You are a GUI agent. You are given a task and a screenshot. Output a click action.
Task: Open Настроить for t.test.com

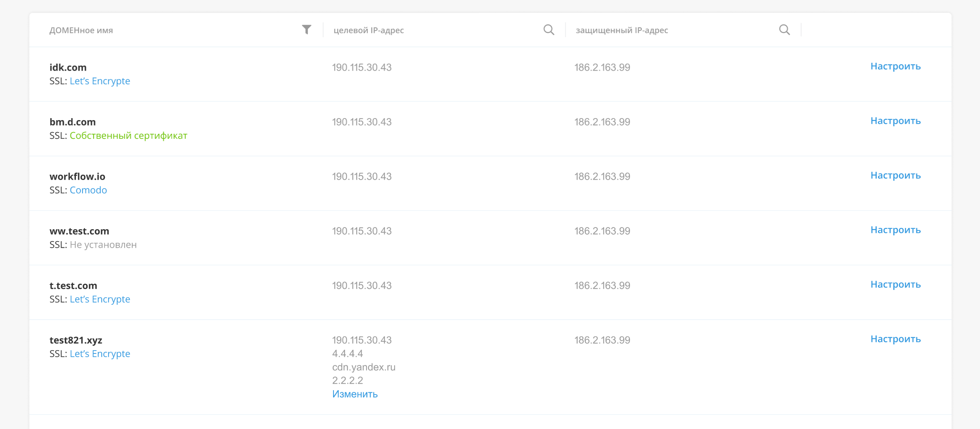[895, 284]
